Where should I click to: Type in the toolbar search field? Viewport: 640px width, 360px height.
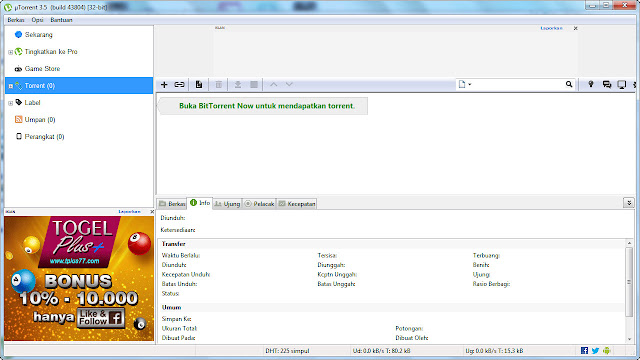click(518, 84)
